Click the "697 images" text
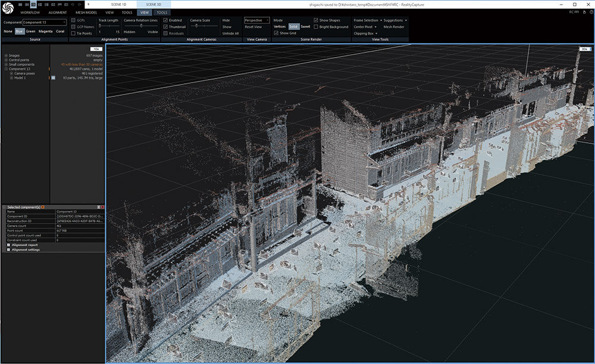Screen dimensions: 595x364 coord(95,56)
